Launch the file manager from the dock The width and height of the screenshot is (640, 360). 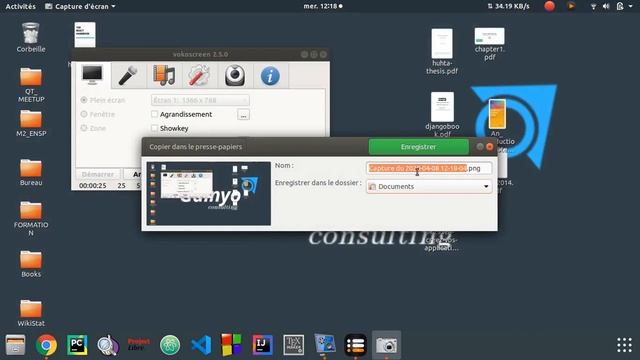[x=16, y=345]
